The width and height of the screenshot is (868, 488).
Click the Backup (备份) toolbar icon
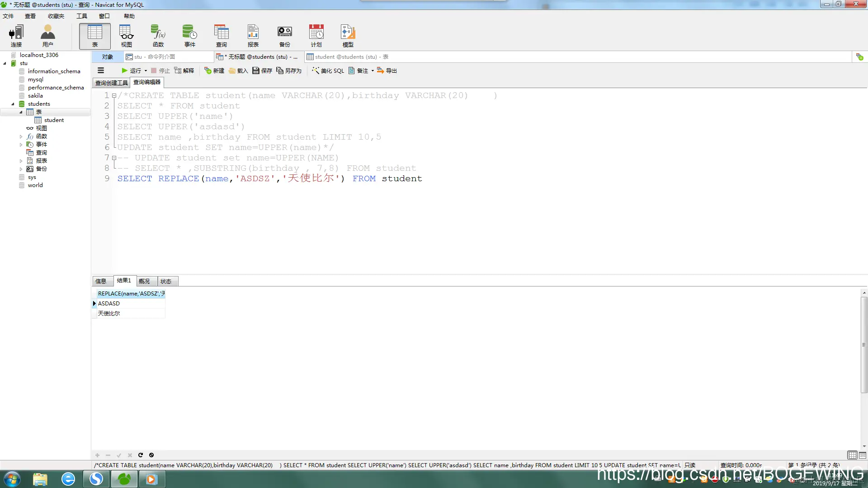[284, 36]
